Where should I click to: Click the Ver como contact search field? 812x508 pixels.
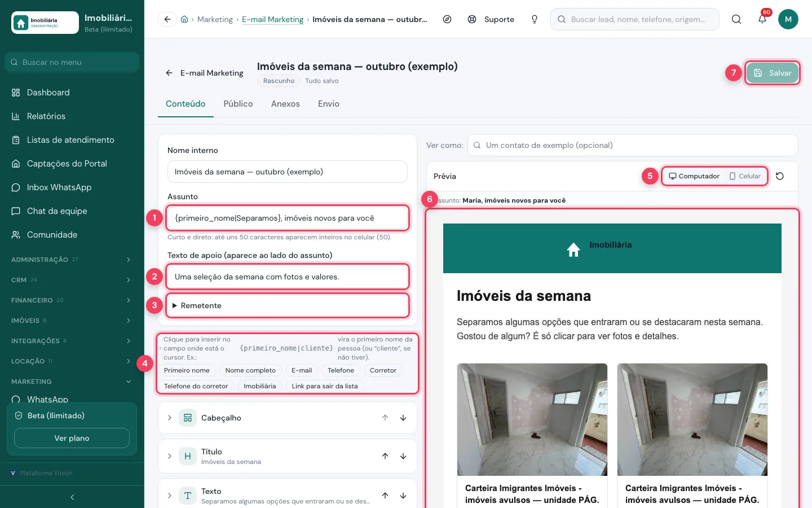[x=633, y=145]
